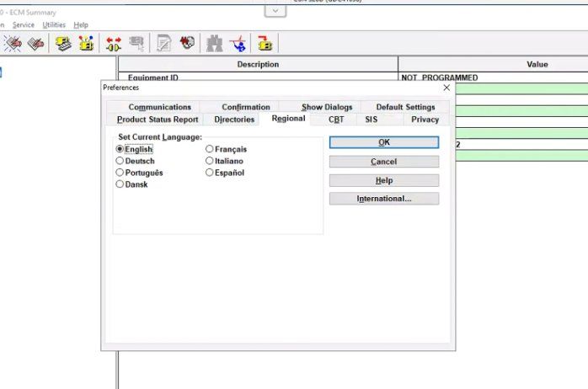Click the notepad with pencil toolbar icon
This screenshot has width=588, height=389.
click(x=164, y=44)
